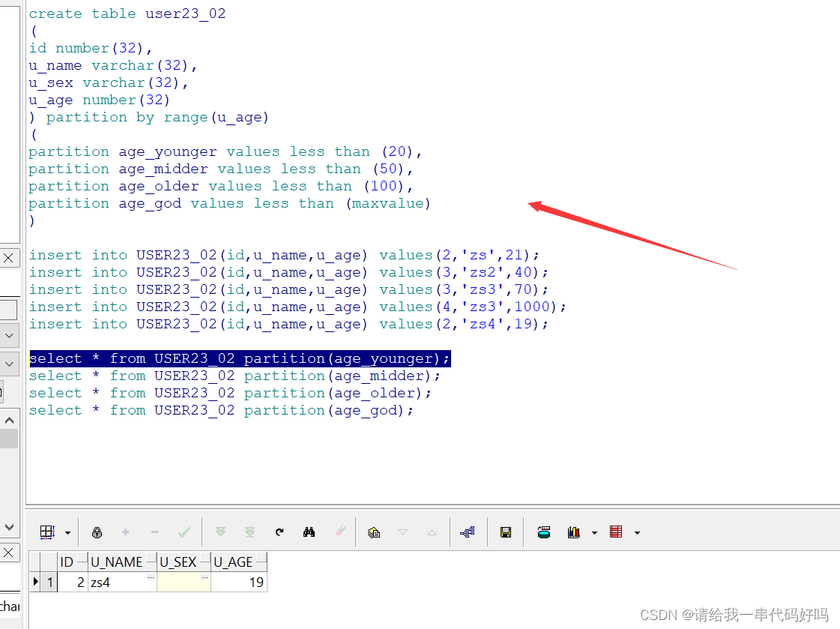This screenshot has width=840, height=629.
Task: Click the eraser clear record icon
Action: click(340, 531)
